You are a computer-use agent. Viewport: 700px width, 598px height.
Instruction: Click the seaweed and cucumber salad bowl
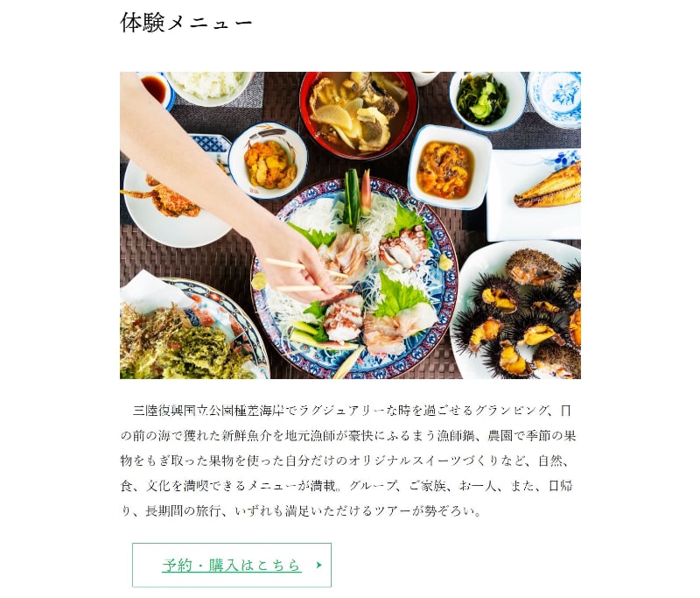click(x=487, y=101)
